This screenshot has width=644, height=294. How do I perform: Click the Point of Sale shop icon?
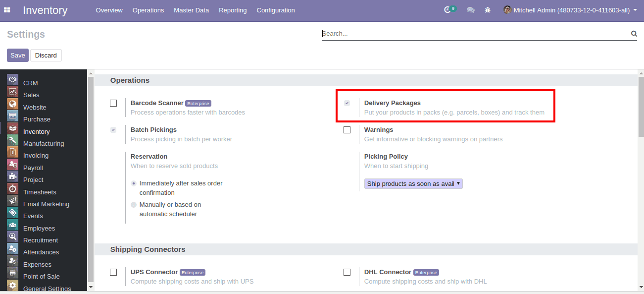click(x=12, y=273)
